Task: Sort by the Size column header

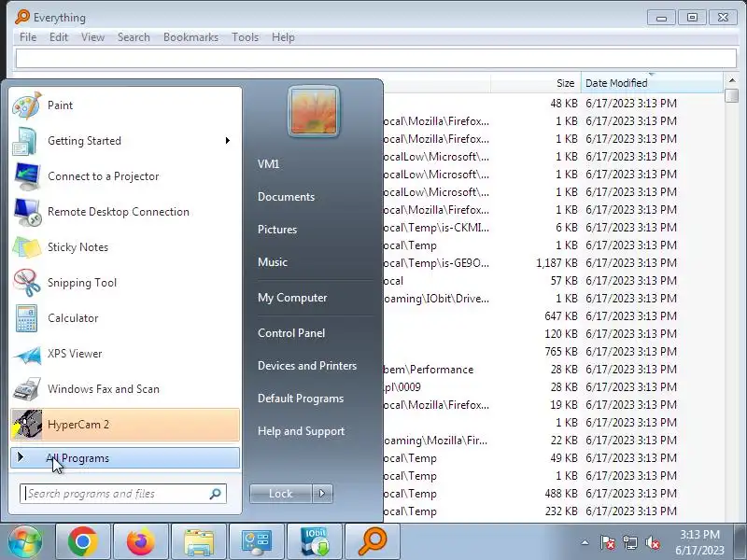Action: pos(535,83)
